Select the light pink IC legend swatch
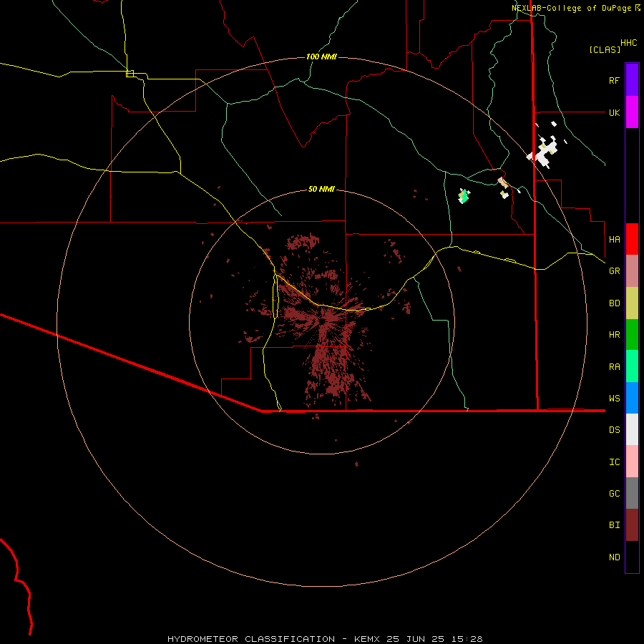The image size is (644, 644). [x=632, y=462]
